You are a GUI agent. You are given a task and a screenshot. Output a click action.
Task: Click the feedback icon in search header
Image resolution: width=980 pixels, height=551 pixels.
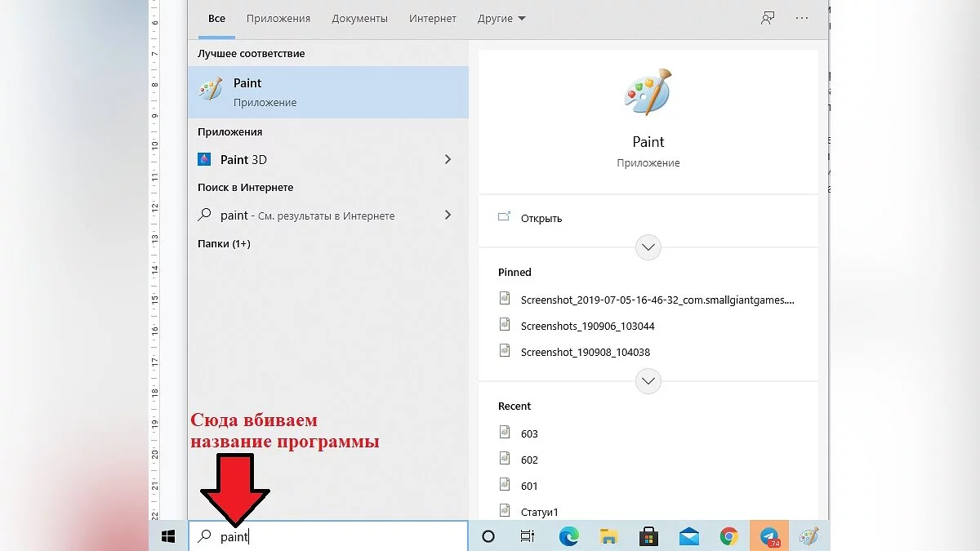pyautogui.click(x=768, y=18)
